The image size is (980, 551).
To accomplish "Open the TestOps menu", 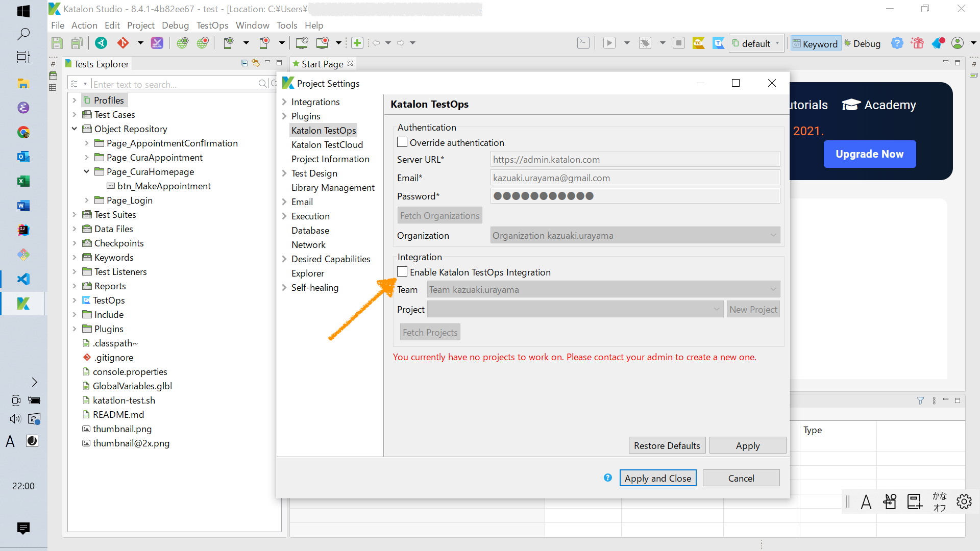I will 212,26.
